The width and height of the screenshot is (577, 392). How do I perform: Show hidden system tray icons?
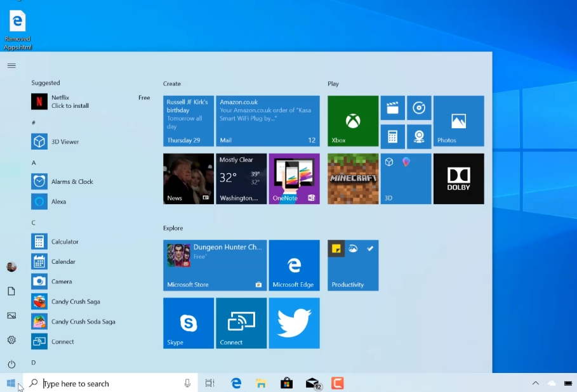[x=535, y=383]
